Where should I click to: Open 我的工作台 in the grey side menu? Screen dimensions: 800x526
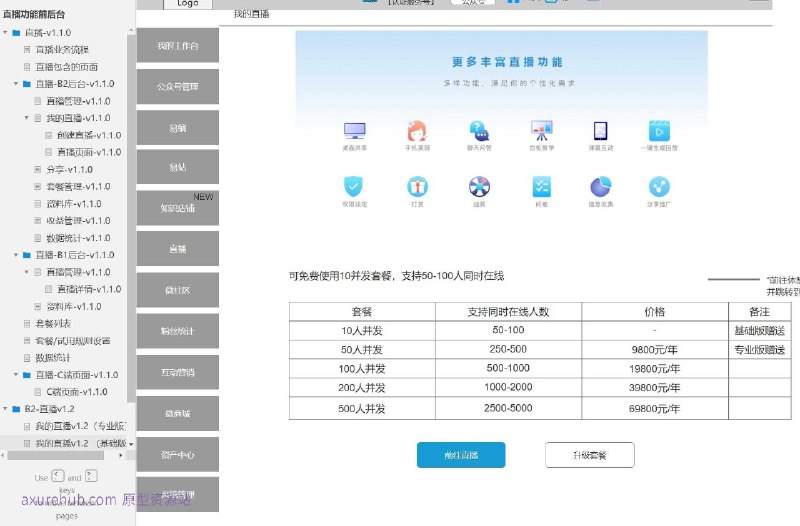[x=178, y=45]
